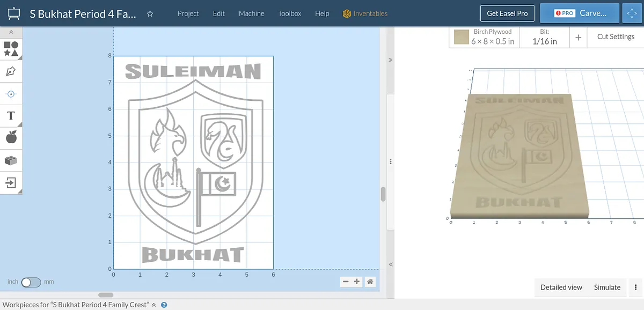
Task: Select the Pen drawing tool
Action: pyautogui.click(x=11, y=71)
